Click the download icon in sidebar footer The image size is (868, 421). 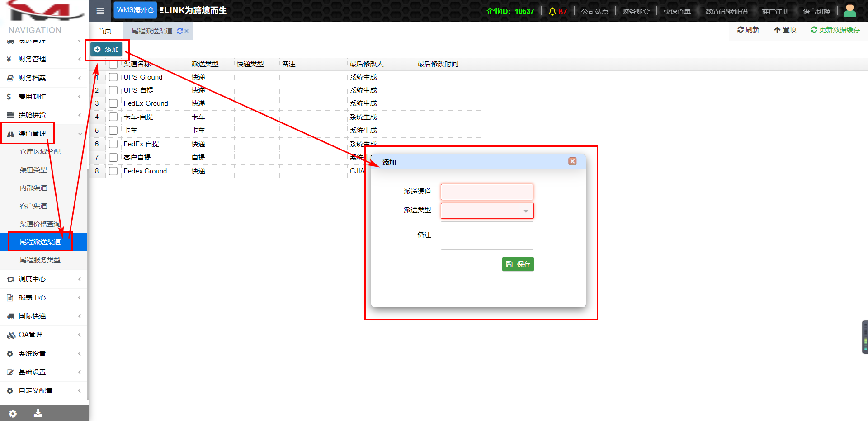(x=38, y=413)
